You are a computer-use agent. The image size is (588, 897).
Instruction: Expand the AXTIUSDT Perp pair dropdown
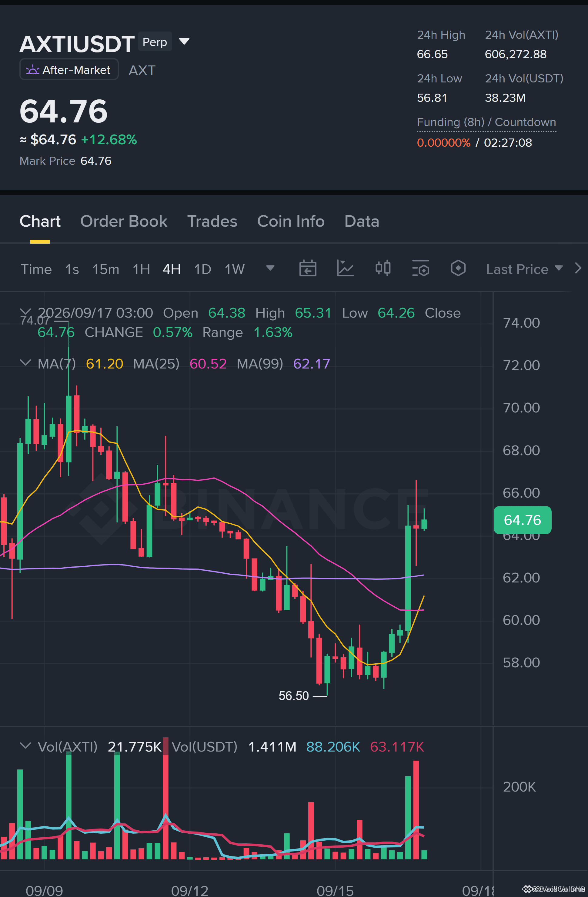[x=184, y=41]
